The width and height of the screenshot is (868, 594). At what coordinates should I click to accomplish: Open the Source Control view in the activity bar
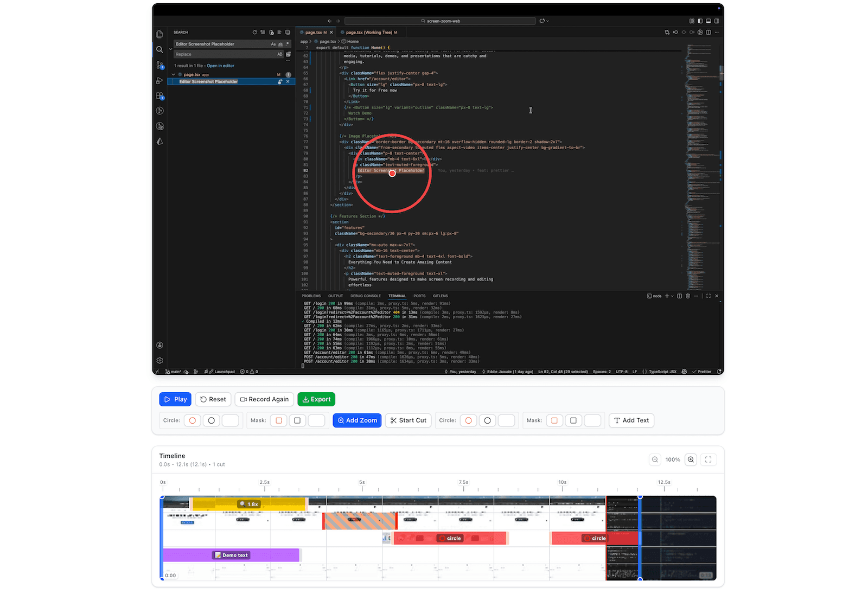(160, 65)
